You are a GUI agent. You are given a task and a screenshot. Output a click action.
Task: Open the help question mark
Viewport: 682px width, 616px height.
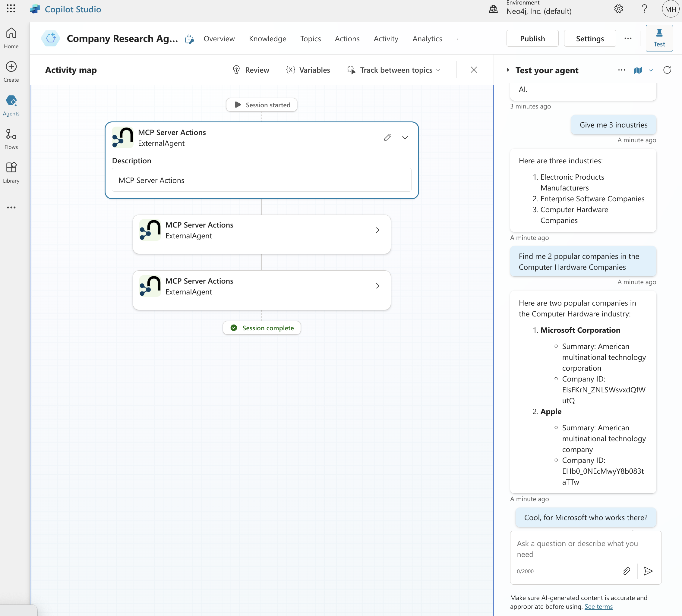pos(644,9)
